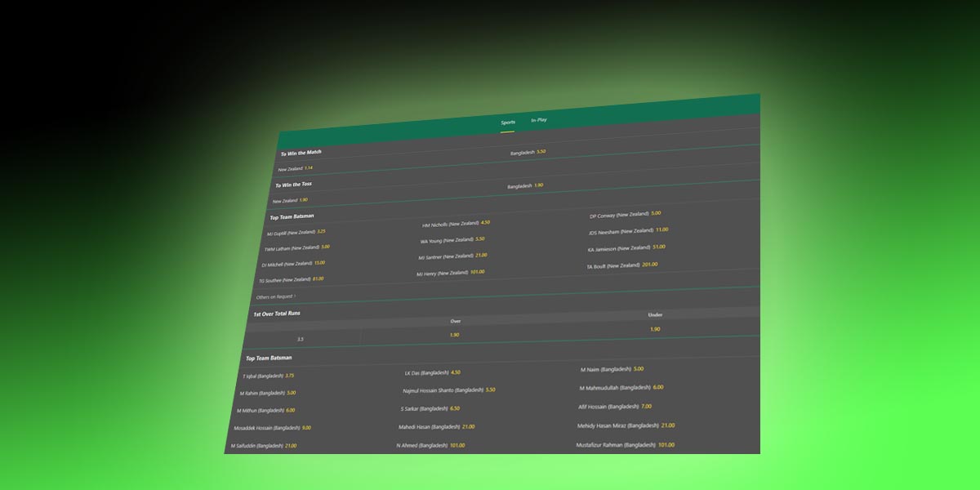Select Mahedi Hasan at 21.00

click(x=436, y=426)
